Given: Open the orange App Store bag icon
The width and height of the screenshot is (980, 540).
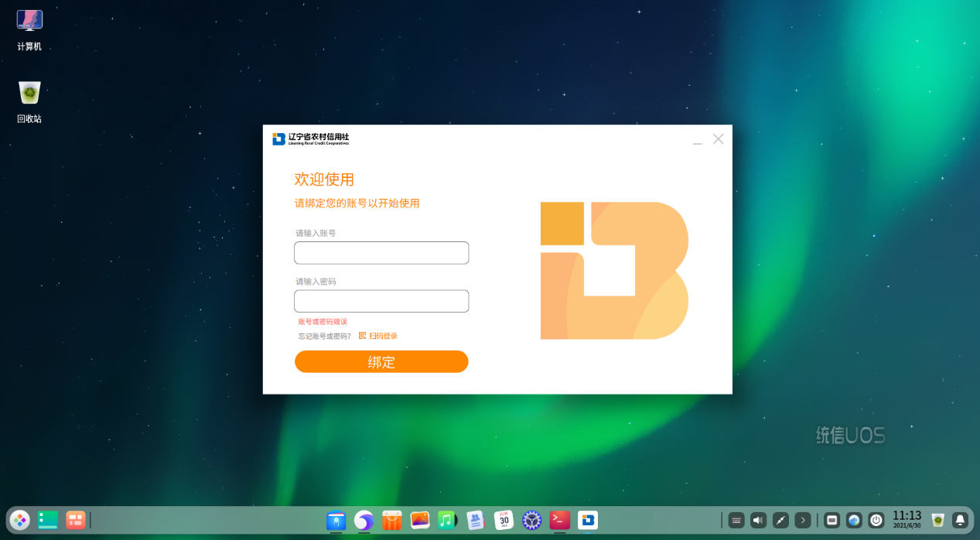Looking at the screenshot, I should 392,521.
